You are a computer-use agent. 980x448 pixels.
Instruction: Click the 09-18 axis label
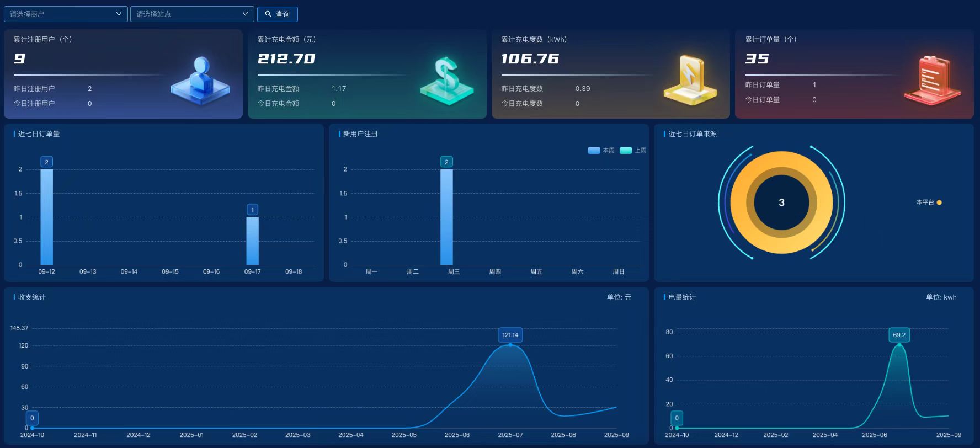coord(294,272)
